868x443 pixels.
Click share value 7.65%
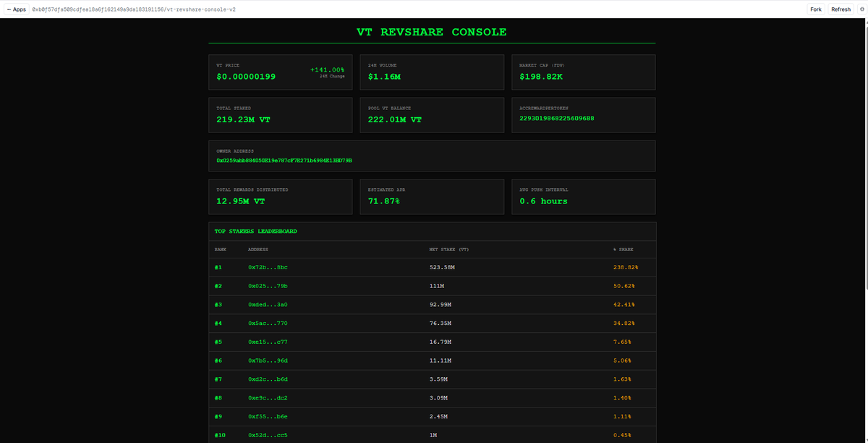coord(623,342)
